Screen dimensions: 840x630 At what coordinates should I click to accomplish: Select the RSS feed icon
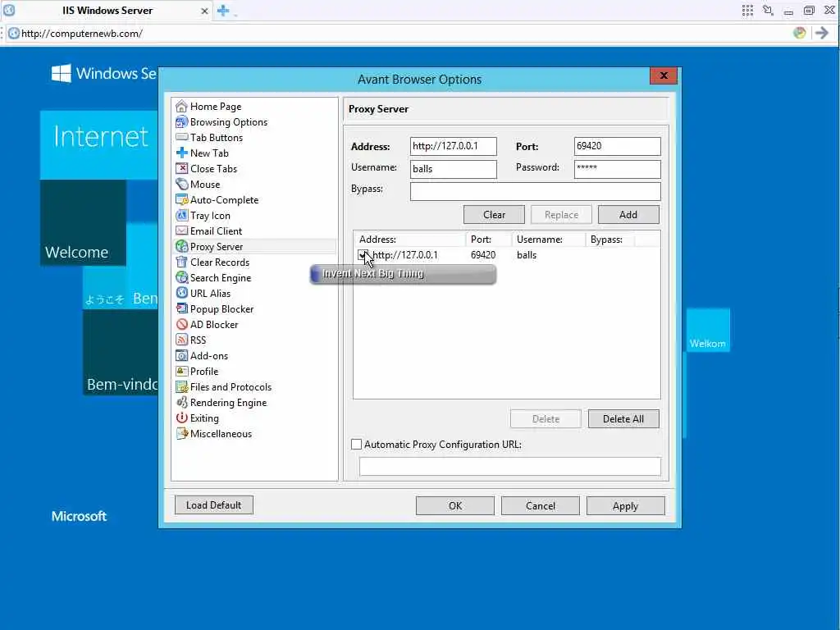pos(181,340)
